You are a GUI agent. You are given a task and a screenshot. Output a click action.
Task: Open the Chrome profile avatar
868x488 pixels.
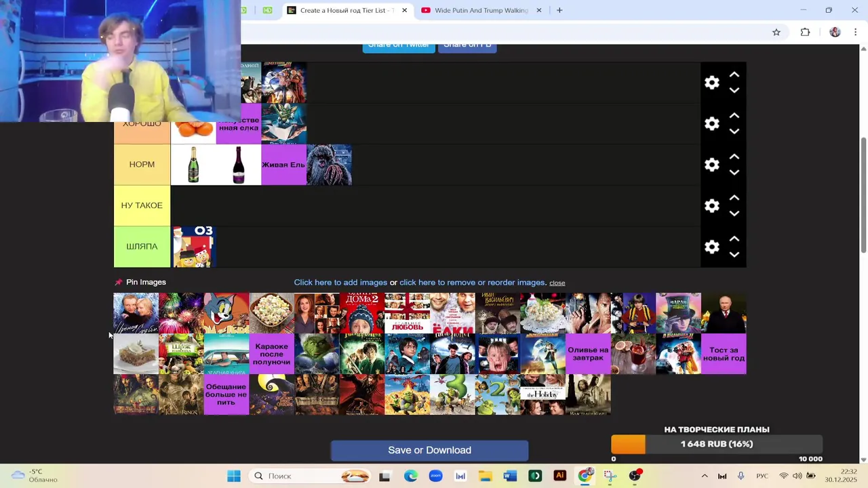click(x=835, y=32)
